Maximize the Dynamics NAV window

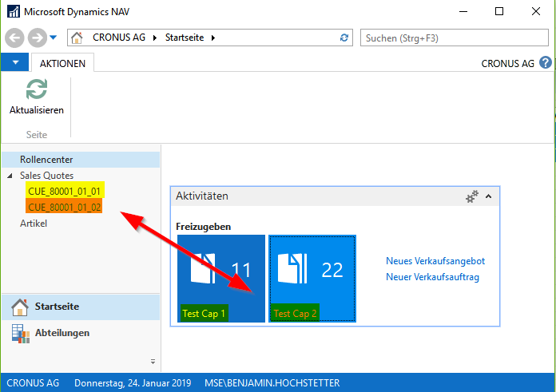click(x=499, y=11)
